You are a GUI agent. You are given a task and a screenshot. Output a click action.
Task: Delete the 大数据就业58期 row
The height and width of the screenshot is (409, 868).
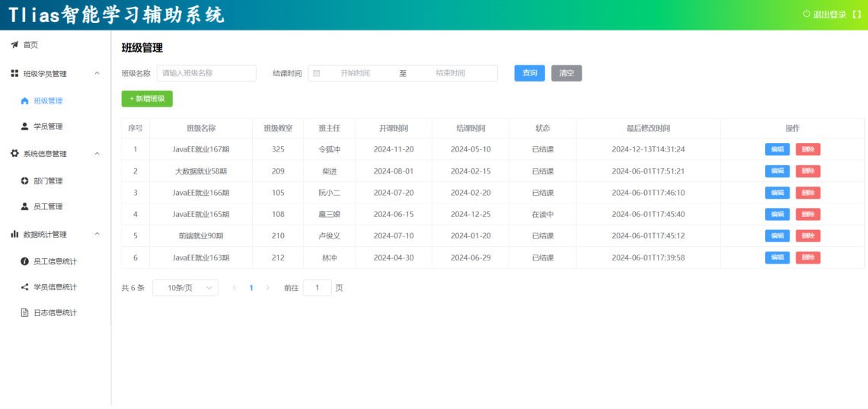(808, 171)
